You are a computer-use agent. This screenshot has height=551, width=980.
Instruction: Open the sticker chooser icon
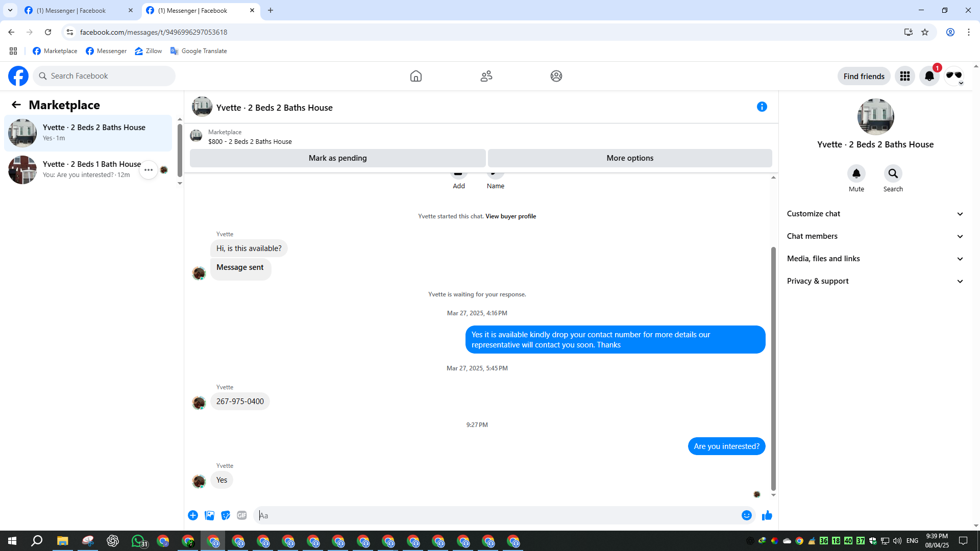[x=226, y=515]
